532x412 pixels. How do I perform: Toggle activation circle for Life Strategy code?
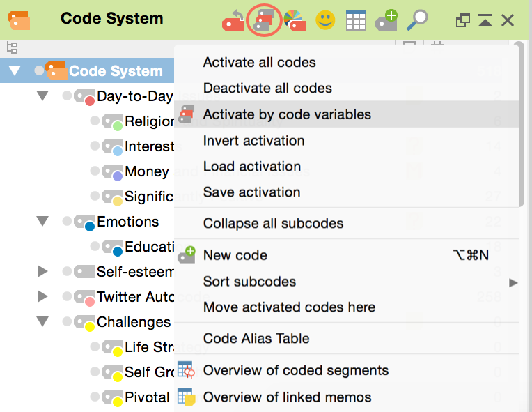pos(95,346)
